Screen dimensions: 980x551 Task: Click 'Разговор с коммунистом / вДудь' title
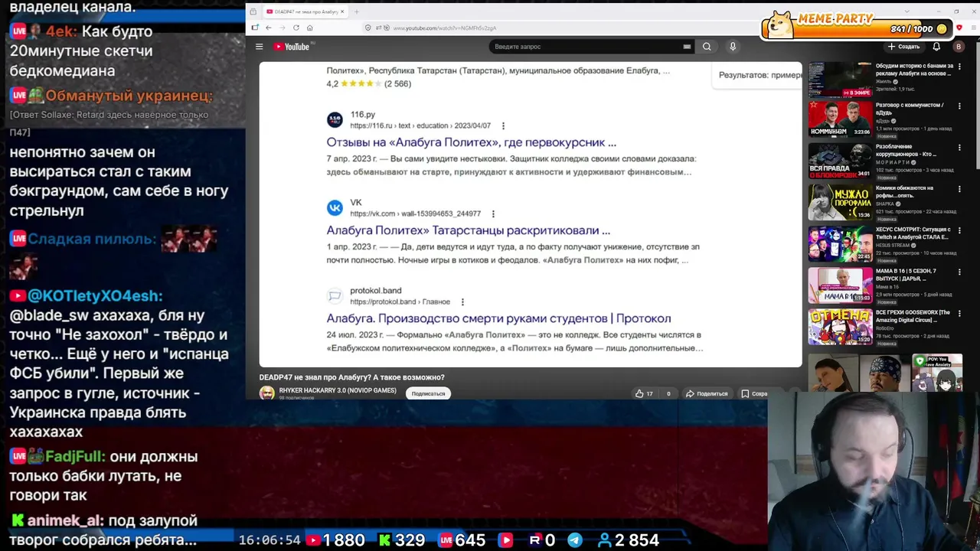coord(910,109)
